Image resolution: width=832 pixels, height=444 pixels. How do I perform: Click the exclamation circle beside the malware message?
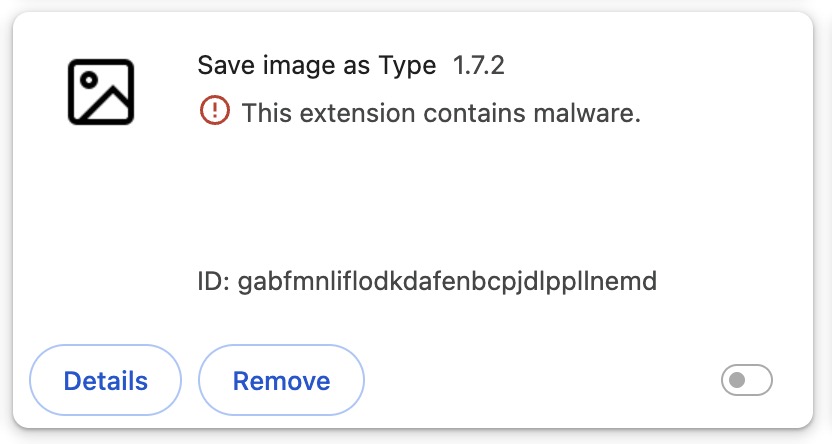click(214, 111)
